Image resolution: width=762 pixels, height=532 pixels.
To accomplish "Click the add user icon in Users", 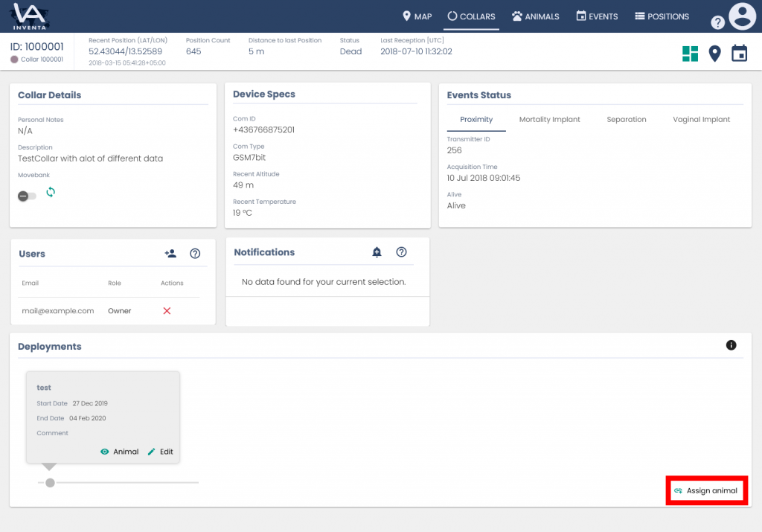I will coord(170,254).
